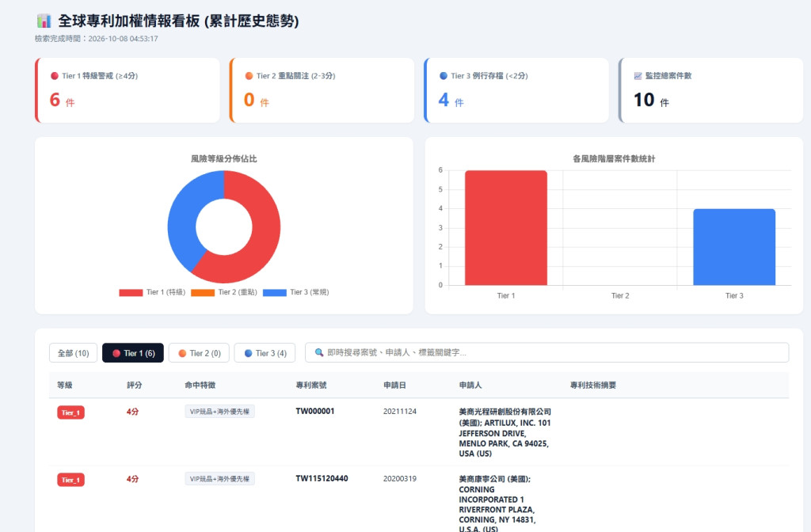Click the 風險等級分佈佔比 chart title

pos(224,158)
